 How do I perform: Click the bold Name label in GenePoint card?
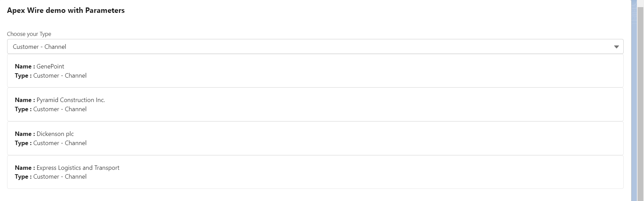point(25,66)
